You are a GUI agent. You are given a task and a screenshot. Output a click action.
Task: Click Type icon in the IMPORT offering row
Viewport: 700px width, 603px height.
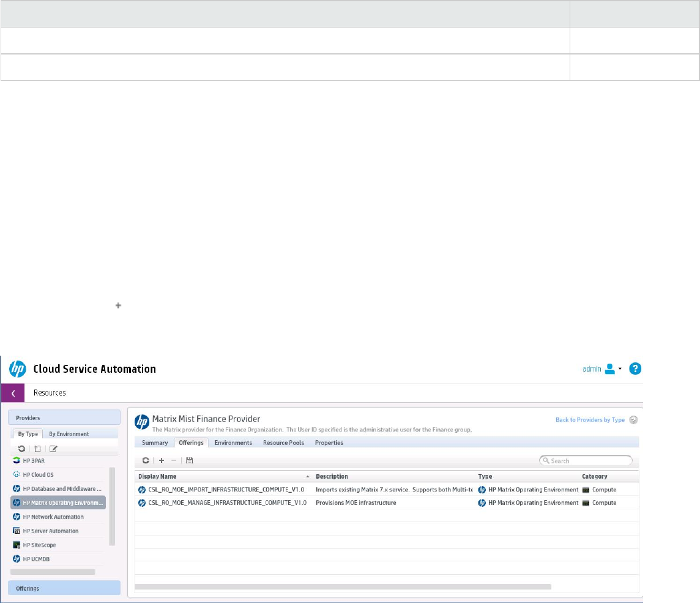pyautogui.click(x=482, y=490)
